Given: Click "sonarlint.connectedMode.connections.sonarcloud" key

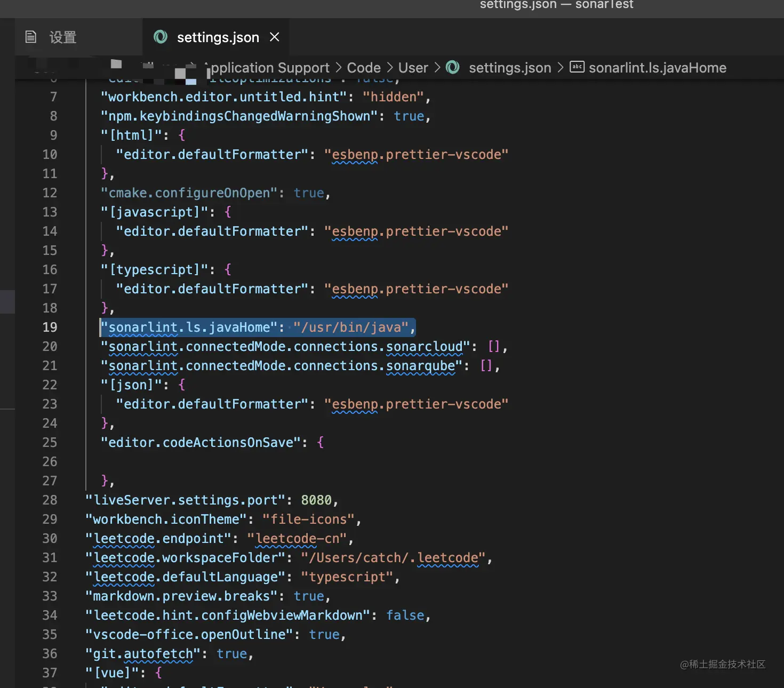Looking at the screenshot, I should click(285, 347).
